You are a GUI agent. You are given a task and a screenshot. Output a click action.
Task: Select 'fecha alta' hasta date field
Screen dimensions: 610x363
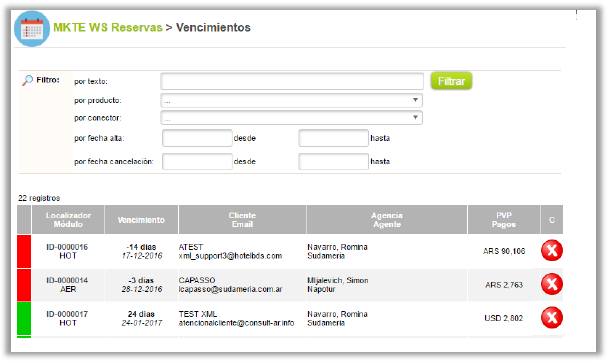333,138
